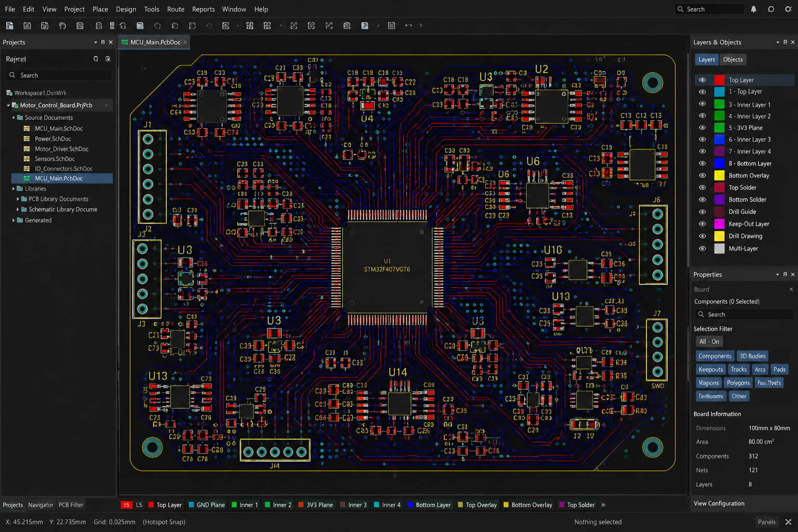798x532 pixels.
Task: Click the refresh icon in Projects panel header
Action: click(x=96, y=59)
